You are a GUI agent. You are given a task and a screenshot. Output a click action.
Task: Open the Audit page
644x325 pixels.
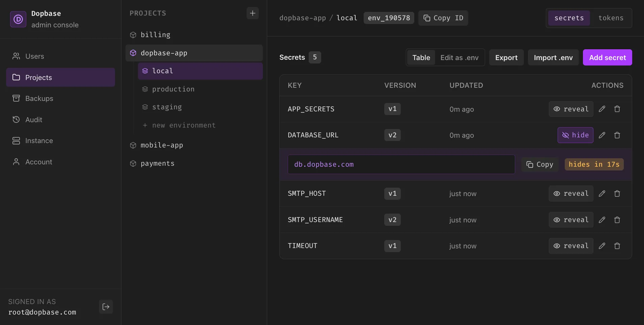pos(61,120)
